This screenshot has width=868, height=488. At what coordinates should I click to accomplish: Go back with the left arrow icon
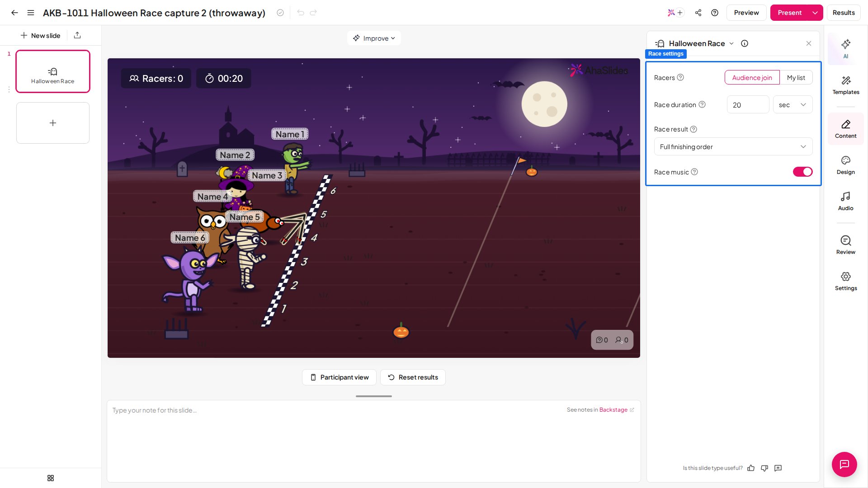point(14,13)
